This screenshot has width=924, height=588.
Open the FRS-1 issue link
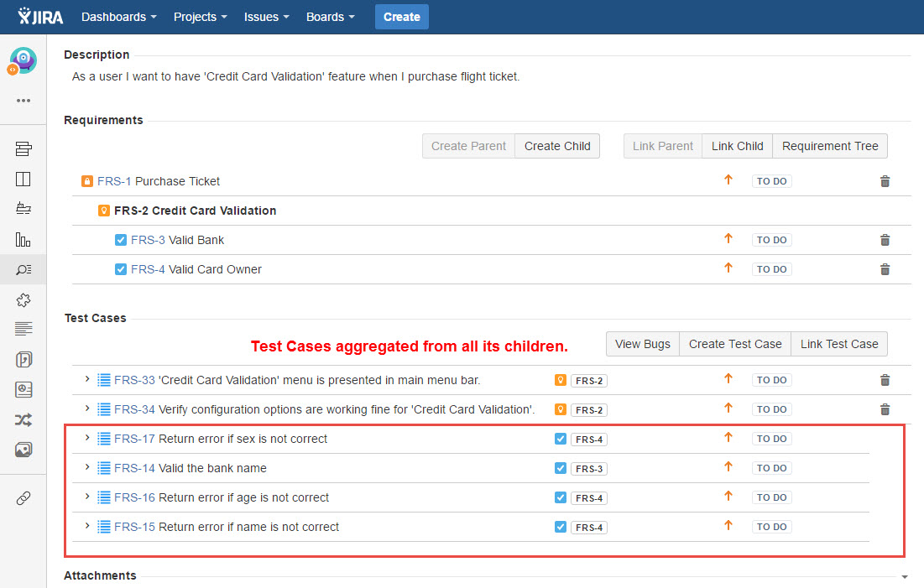pos(114,181)
